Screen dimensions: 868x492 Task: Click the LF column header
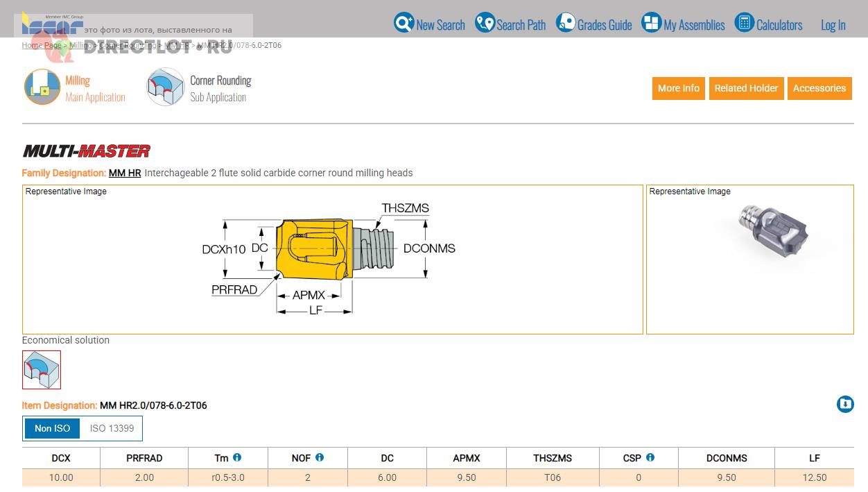pos(815,458)
